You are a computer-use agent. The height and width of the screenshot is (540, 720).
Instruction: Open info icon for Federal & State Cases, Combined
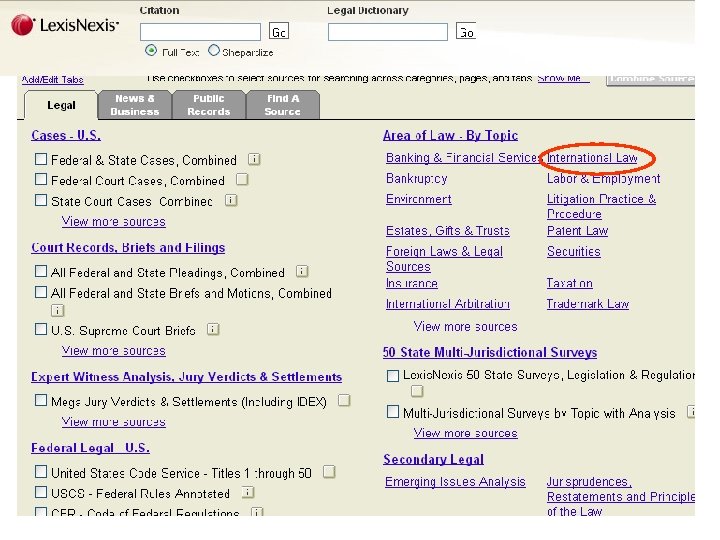254,159
